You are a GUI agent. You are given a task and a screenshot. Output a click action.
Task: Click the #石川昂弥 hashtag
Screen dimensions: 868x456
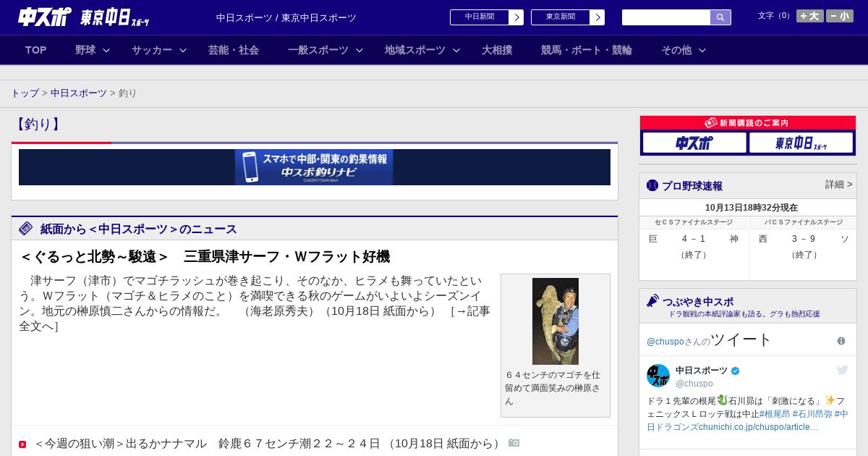pos(812,414)
